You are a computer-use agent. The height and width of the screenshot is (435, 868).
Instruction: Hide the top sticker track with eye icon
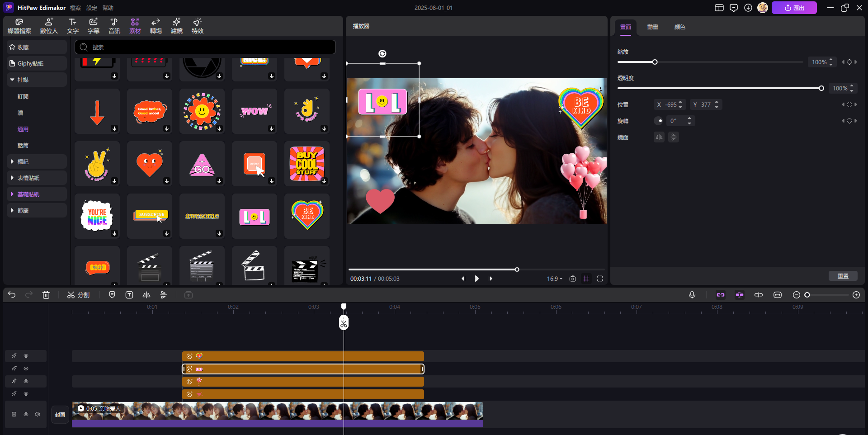coord(26,356)
